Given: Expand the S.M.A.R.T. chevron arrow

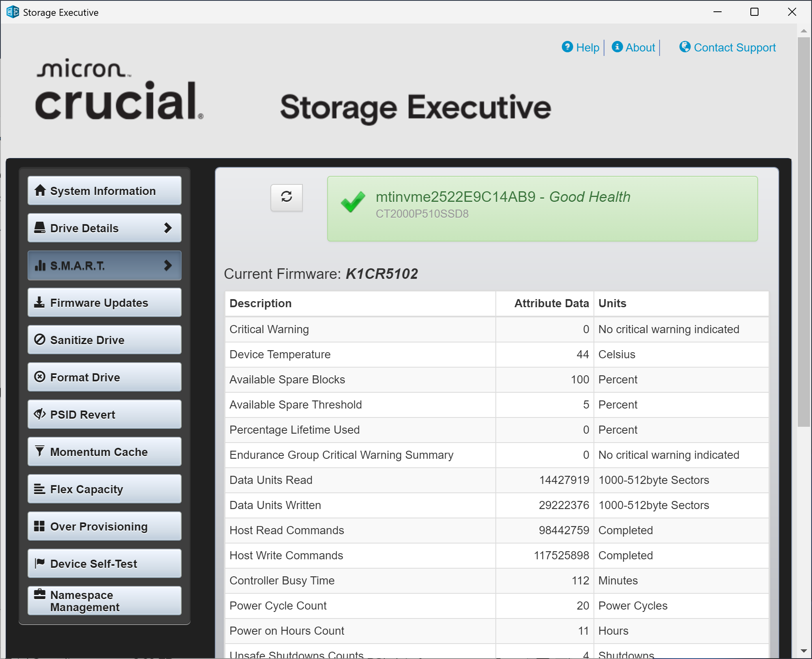Looking at the screenshot, I should click(x=167, y=265).
